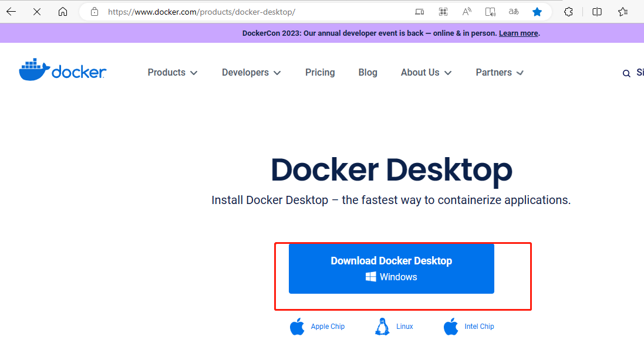The width and height of the screenshot is (644, 350).
Task: Open the browser Extensions puzzle icon
Action: [568, 11]
